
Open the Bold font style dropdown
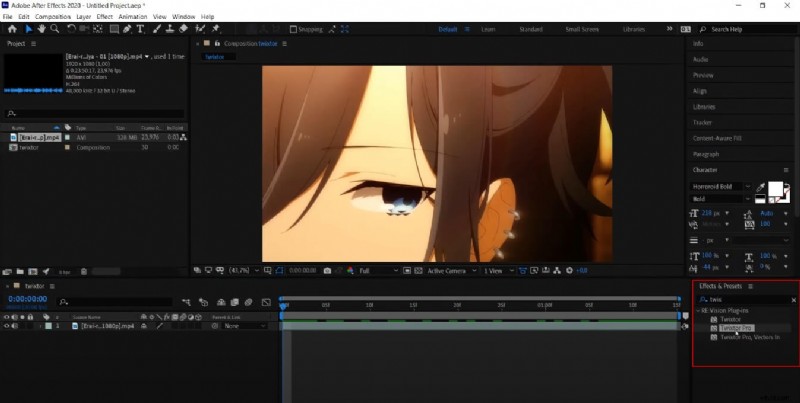pos(720,199)
